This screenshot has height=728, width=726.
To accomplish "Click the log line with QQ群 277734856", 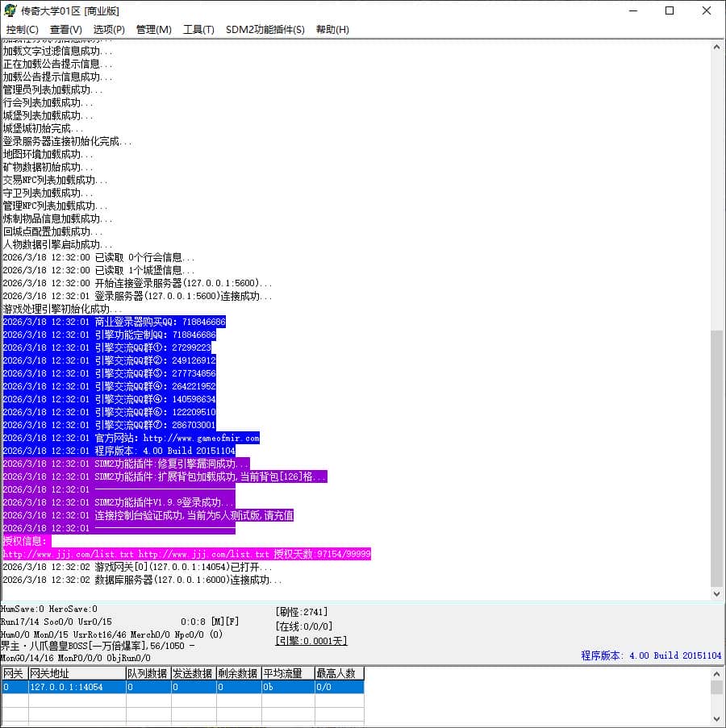I will click(x=109, y=373).
